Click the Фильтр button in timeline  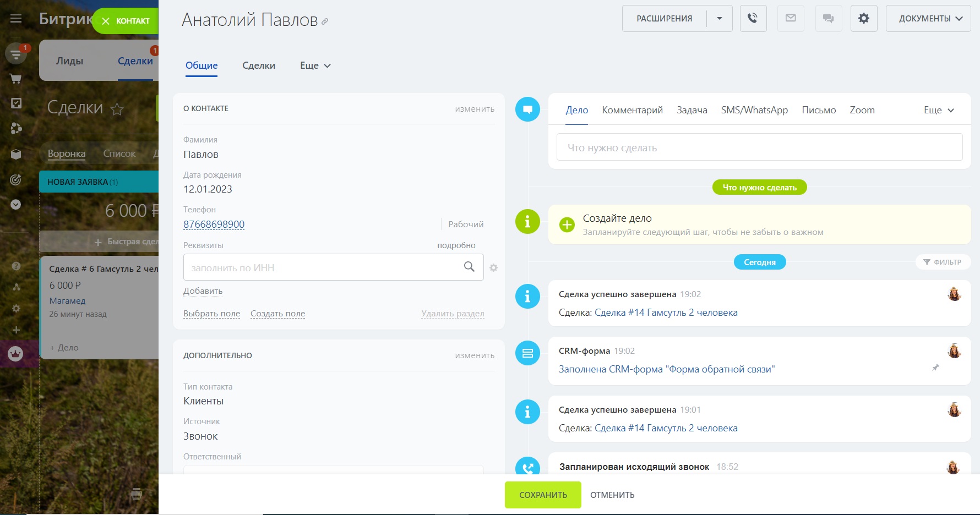point(942,262)
